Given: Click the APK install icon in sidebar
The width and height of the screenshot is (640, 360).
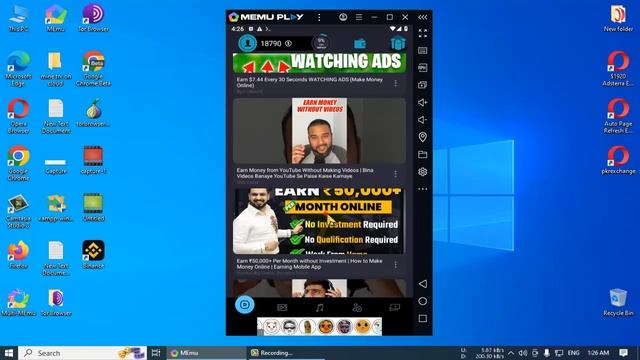Looking at the screenshot, I should (x=423, y=68).
